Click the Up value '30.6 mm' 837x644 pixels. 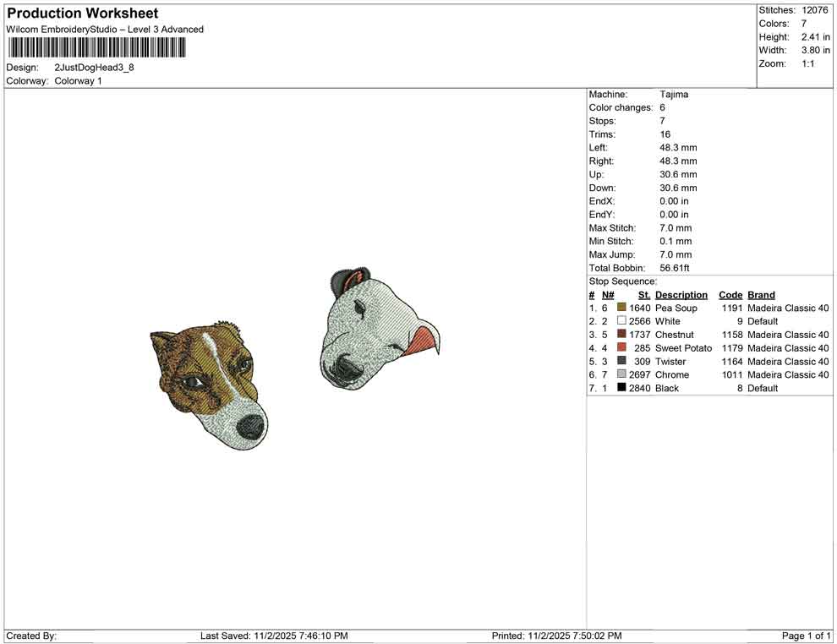click(x=678, y=174)
